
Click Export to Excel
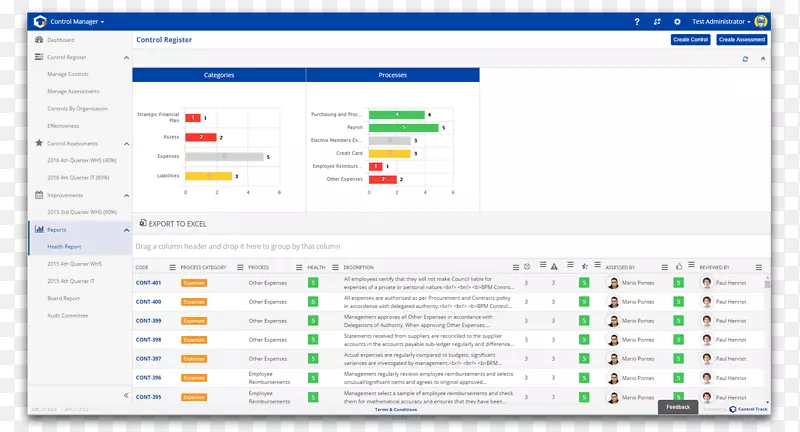click(173, 223)
